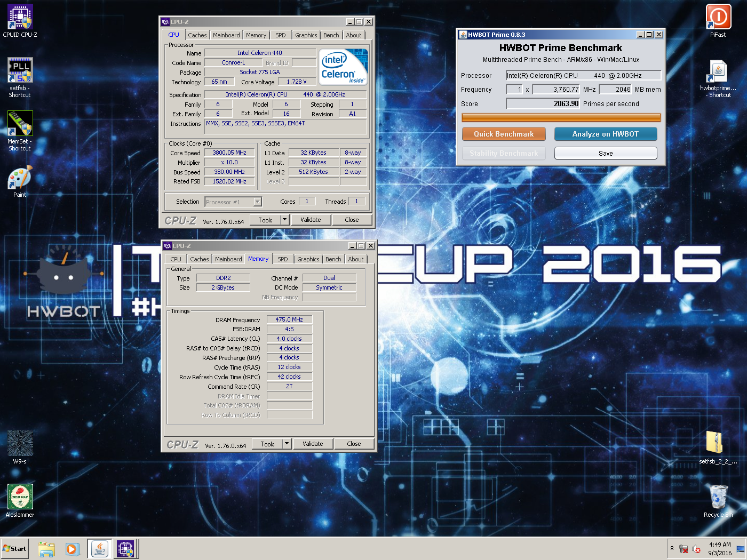Viewport: 747px width, 560px height.
Task: Click Intel Celeron logo in CPU-Z
Action: (x=344, y=67)
